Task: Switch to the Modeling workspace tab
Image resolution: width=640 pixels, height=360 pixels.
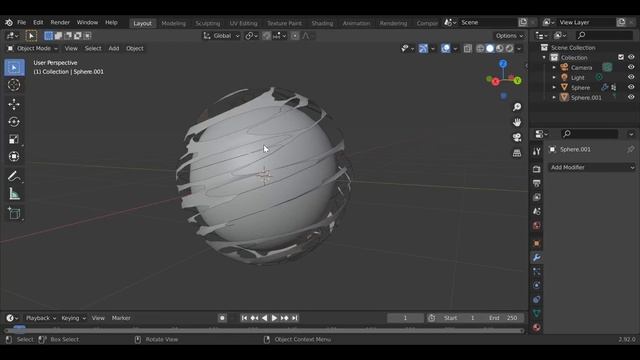Action: coord(173,23)
